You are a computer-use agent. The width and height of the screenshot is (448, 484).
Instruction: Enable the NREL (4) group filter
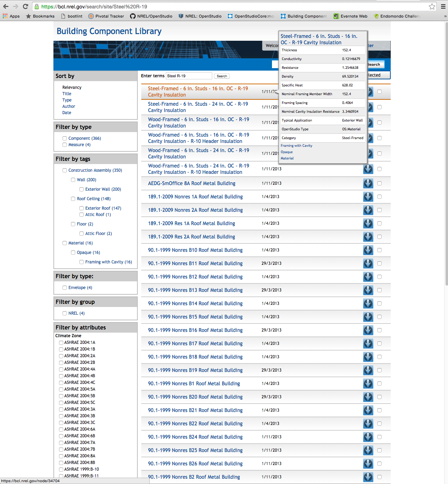(65, 313)
